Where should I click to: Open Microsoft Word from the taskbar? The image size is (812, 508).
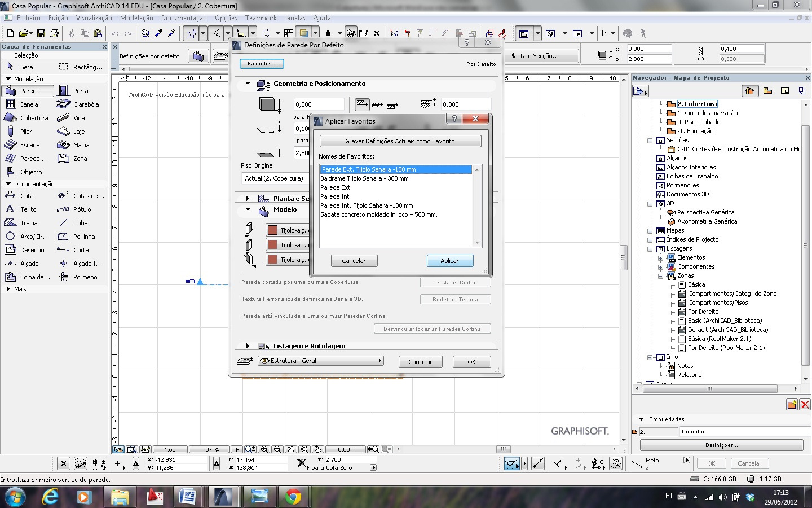pos(187,497)
